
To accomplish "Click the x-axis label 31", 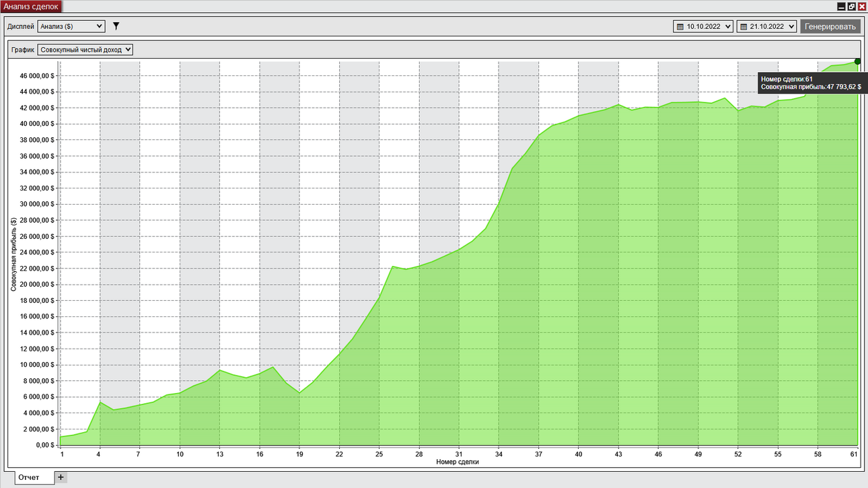I will point(459,454).
